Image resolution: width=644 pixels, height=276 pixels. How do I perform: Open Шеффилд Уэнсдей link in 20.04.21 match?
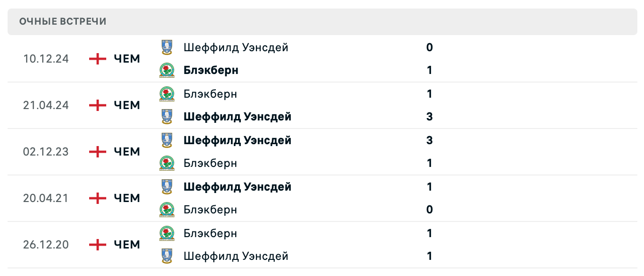click(x=237, y=187)
